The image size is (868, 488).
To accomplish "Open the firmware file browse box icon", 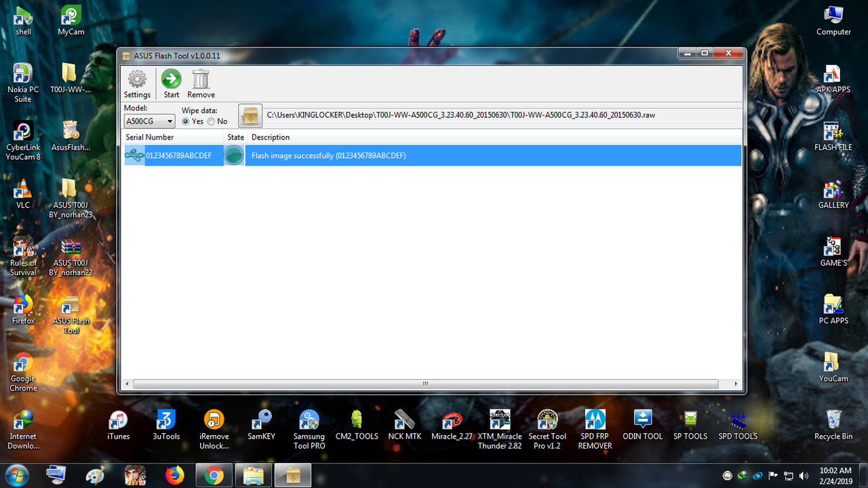I will (250, 115).
